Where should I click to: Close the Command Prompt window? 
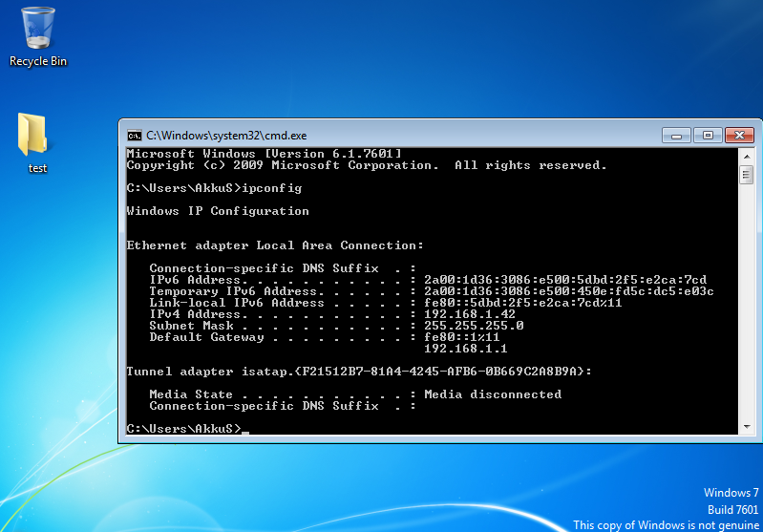[x=738, y=136]
